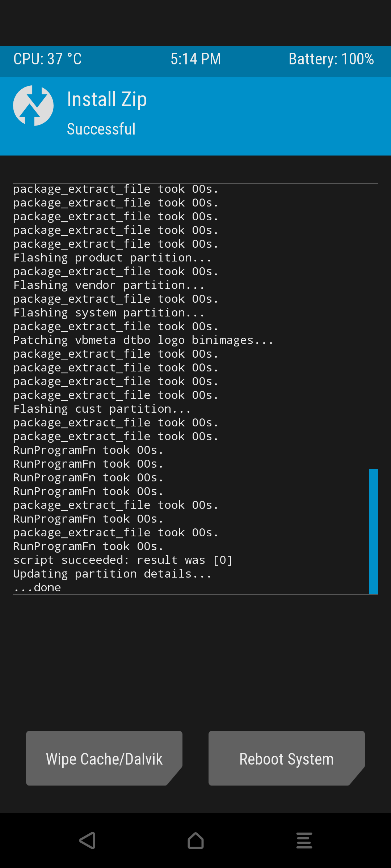The width and height of the screenshot is (391, 868).
Task: Select the '...done' log line
Action: [x=37, y=588]
